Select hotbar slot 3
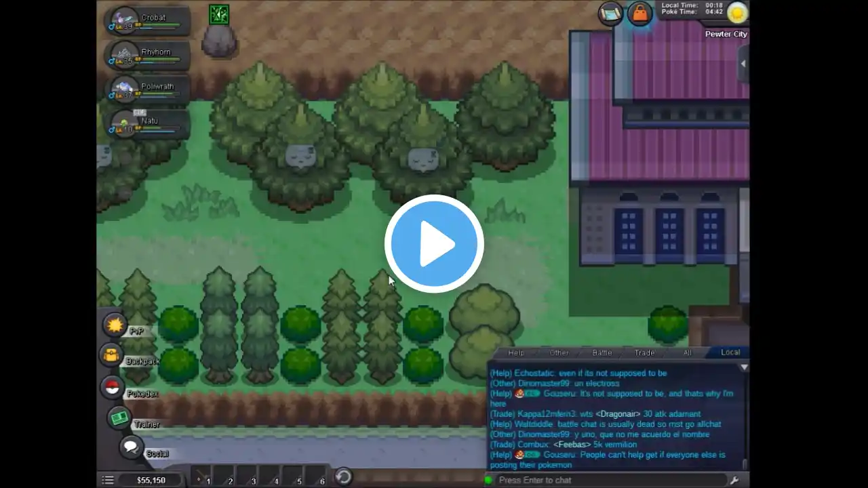Screen dimensions: 868x488 click(248, 476)
